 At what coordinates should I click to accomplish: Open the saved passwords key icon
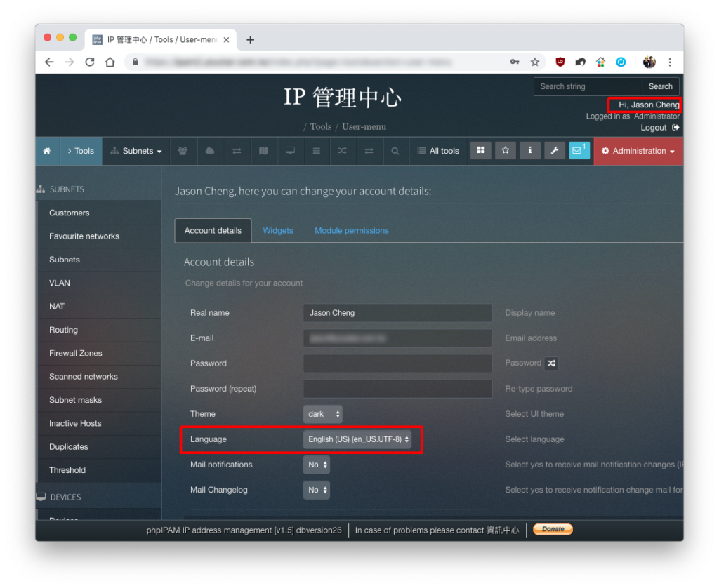pos(515,62)
